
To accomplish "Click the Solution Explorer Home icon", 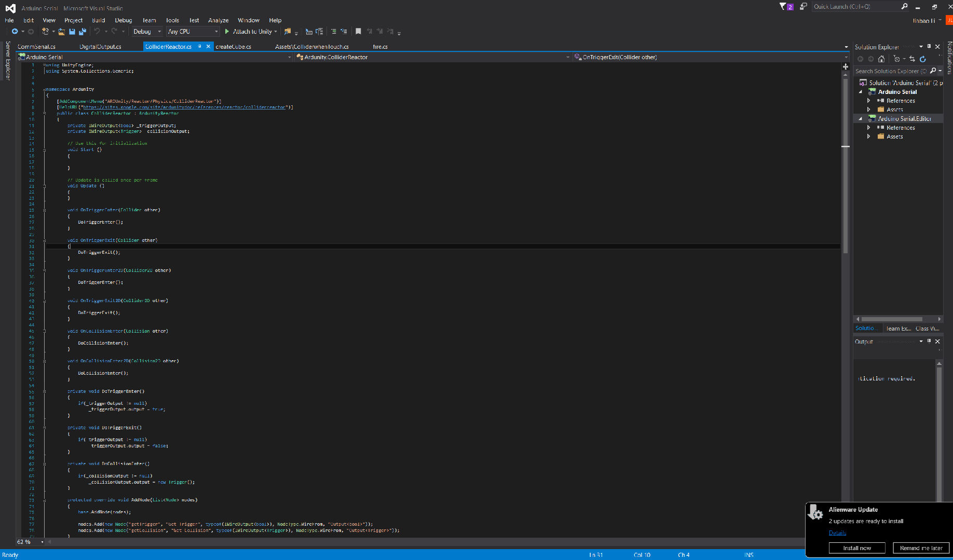I will [881, 59].
